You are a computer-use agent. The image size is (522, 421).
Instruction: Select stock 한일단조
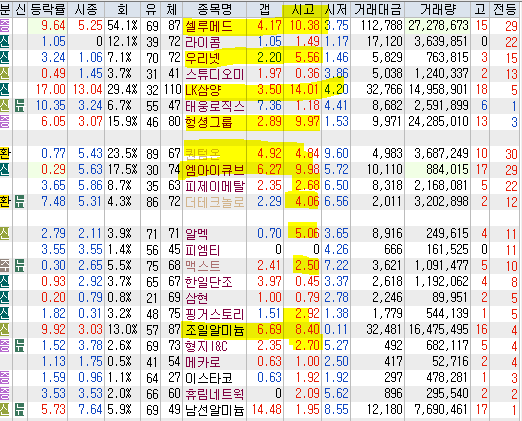tap(209, 282)
